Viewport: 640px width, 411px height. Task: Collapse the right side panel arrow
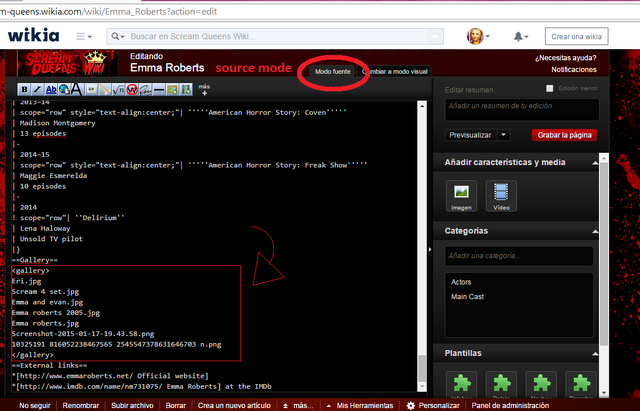click(430, 249)
